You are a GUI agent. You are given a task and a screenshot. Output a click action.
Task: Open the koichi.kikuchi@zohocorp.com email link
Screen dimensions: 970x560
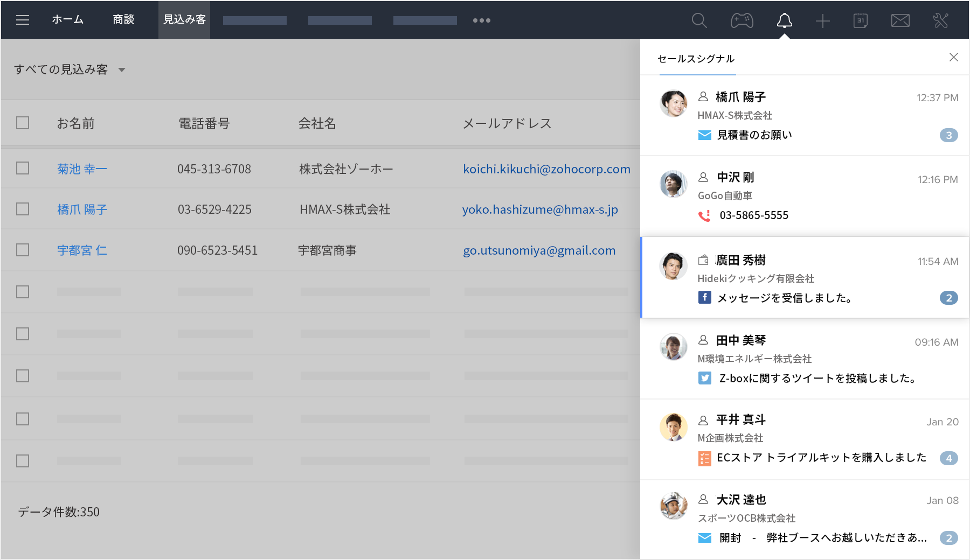tap(546, 169)
